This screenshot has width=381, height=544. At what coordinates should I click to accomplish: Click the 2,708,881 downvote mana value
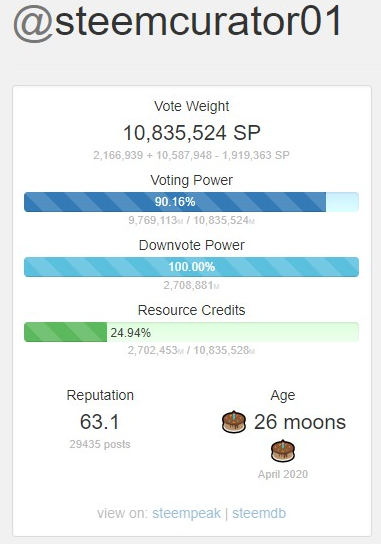pos(192,285)
